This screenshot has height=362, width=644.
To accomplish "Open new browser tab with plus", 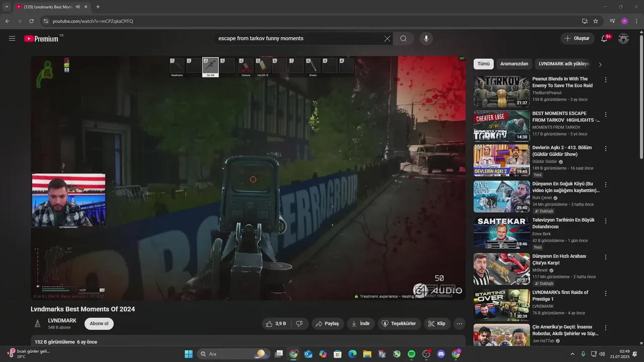I will tap(98, 7).
